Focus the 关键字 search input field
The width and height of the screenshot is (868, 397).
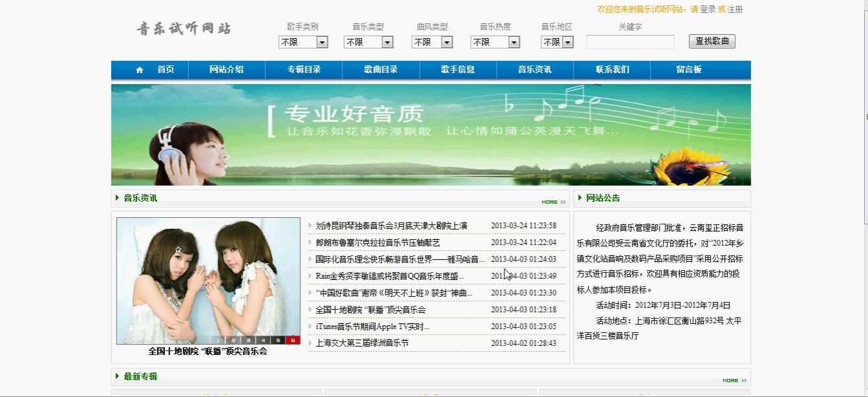pyautogui.click(x=630, y=42)
